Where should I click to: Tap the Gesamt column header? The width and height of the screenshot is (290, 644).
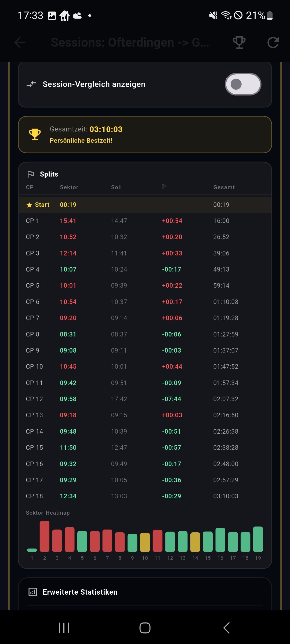[224, 187]
